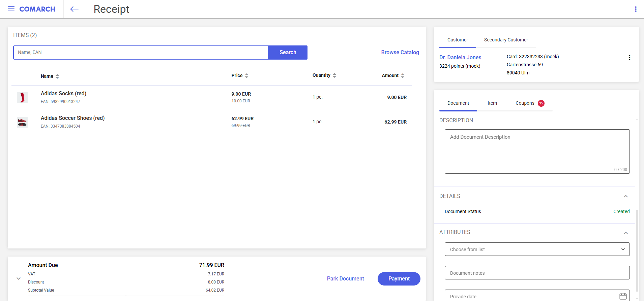The height and width of the screenshot is (301, 644).
Task: Click the Gartenstrasse 69 address line
Action: point(525,65)
